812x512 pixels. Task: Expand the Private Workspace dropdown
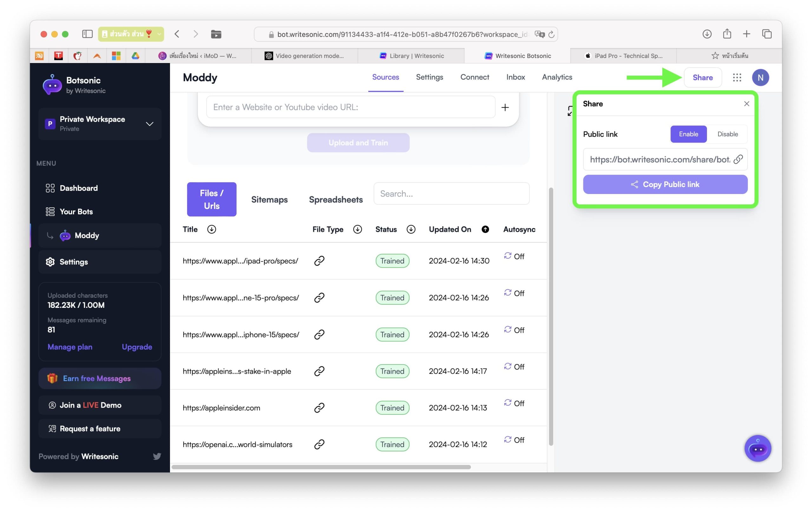pos(149,124)
